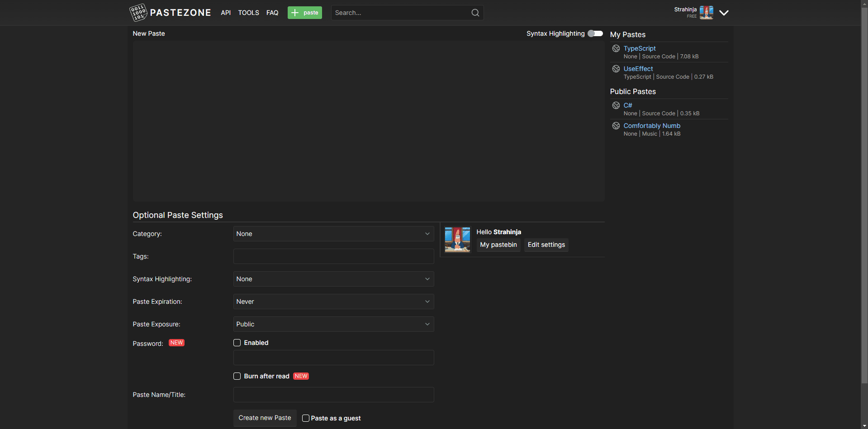This screenshot has width=868, height=429.
Task: Open the Strahinja avatar in the header
Action: [x=706, y=13]
